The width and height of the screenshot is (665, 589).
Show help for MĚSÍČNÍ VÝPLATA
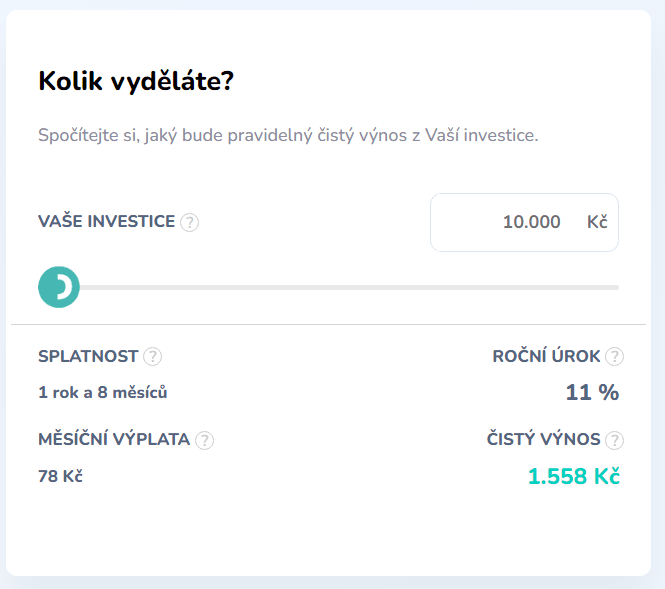coord(204,440)
